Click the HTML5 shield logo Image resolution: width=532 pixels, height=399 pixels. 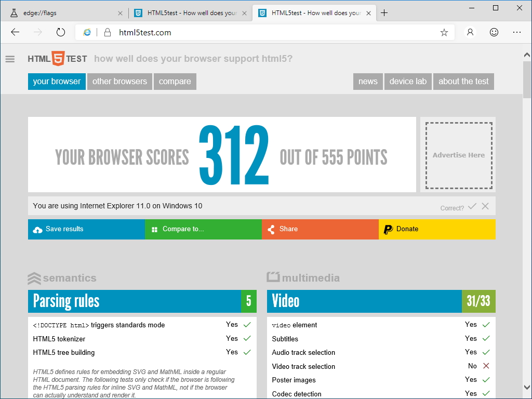click(x=57, y=59)
